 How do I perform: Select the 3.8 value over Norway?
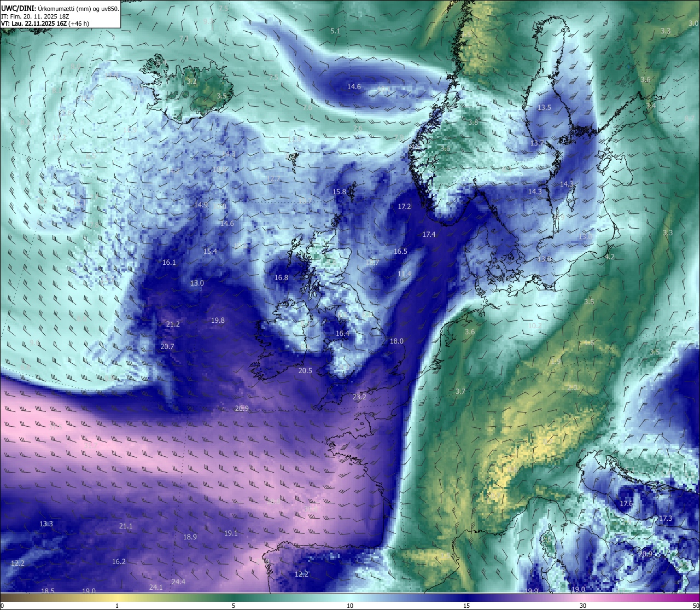point(473,123)
